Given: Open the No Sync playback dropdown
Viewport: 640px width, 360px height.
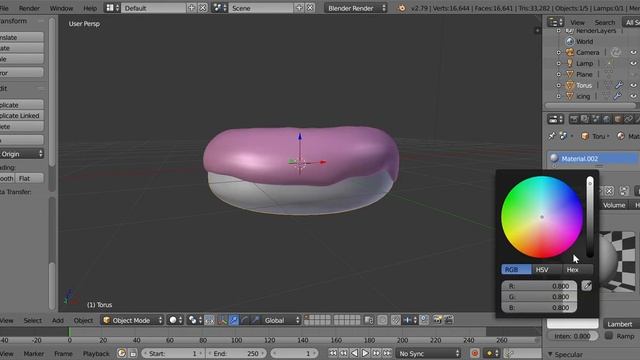Looking at the screenshot, I should click(x=429, y=353).
